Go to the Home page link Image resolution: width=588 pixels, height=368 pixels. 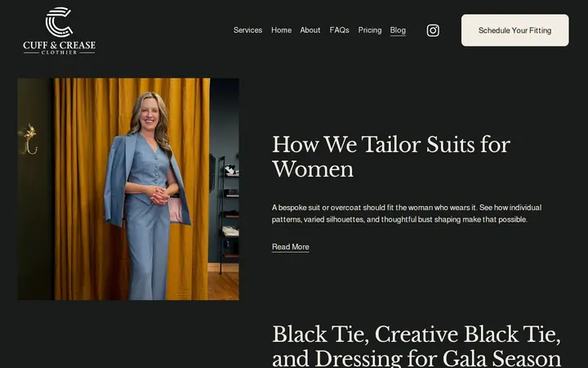click(x=281, y=30)
